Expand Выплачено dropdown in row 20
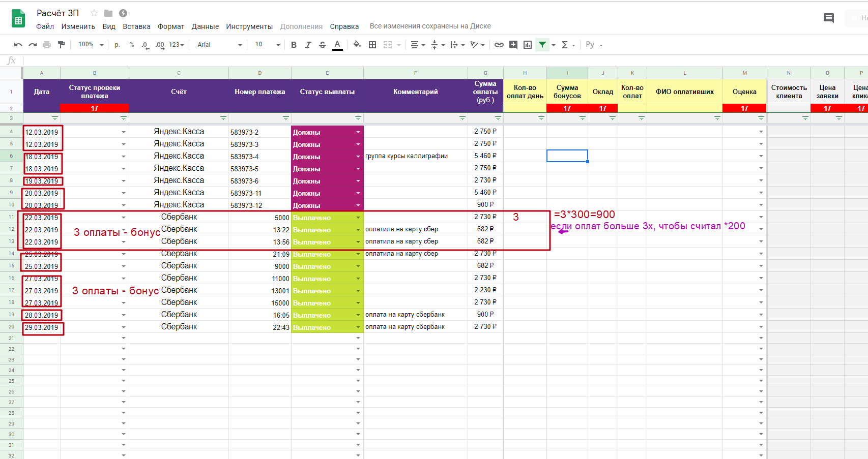The height and width of the screenshot is (459, 868). pos(358,327)
